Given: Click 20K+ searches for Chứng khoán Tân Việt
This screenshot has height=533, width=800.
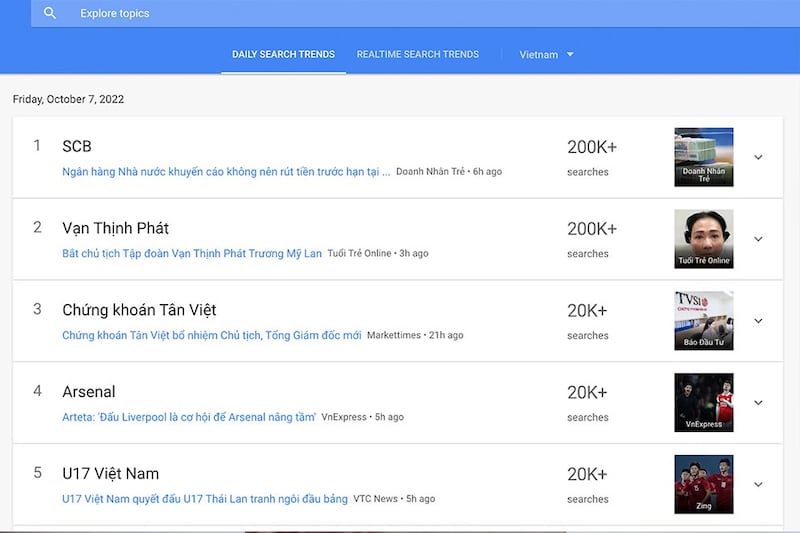Looking at the screenshot, I should pos(588,321).
